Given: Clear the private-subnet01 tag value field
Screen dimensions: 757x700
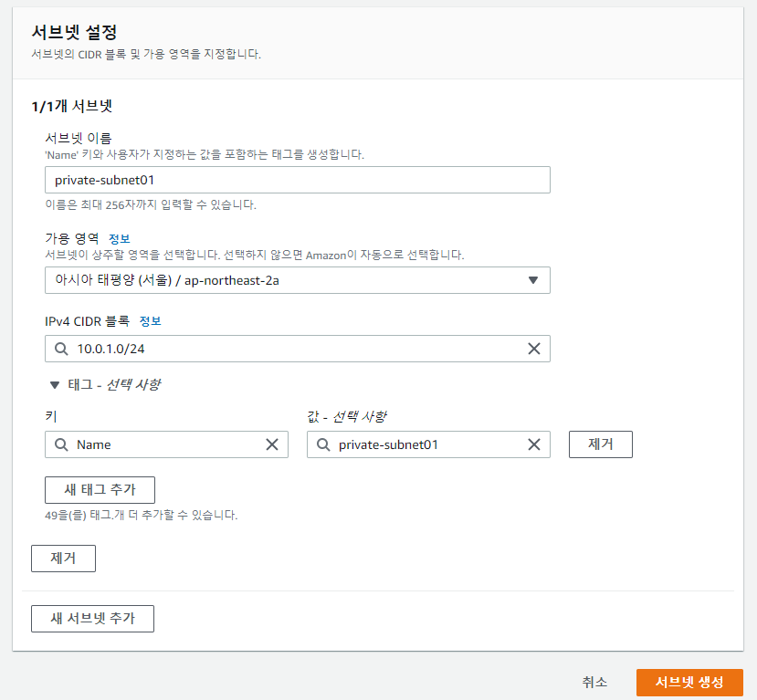Looking at the screenshot, I should point(533,444).
